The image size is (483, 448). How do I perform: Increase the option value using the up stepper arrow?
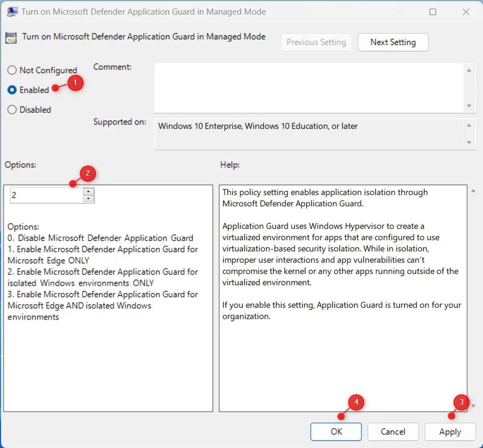(x=88, y=192)
